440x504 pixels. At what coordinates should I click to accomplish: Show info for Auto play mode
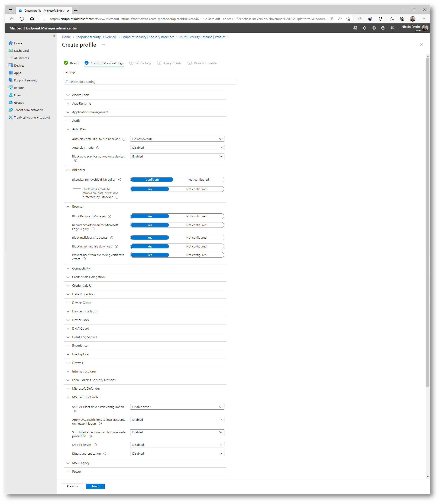coord(98,148)
